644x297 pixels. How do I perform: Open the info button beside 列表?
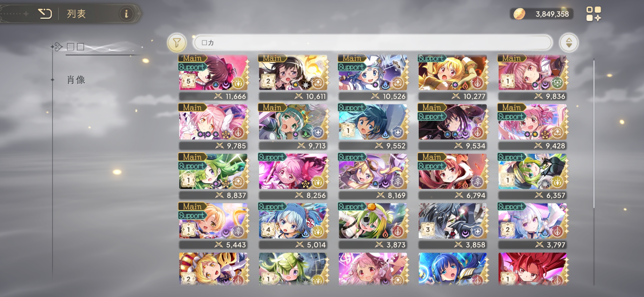point(126,13)
